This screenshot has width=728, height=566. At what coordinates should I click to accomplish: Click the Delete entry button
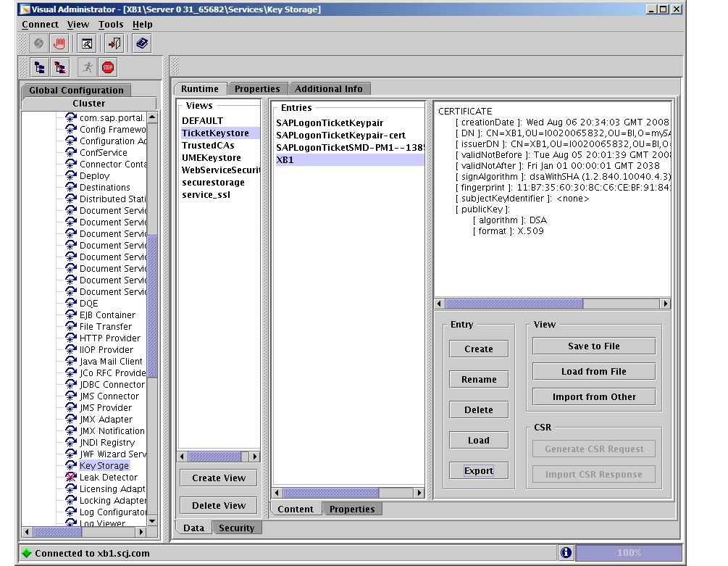[x=479, y=409]
